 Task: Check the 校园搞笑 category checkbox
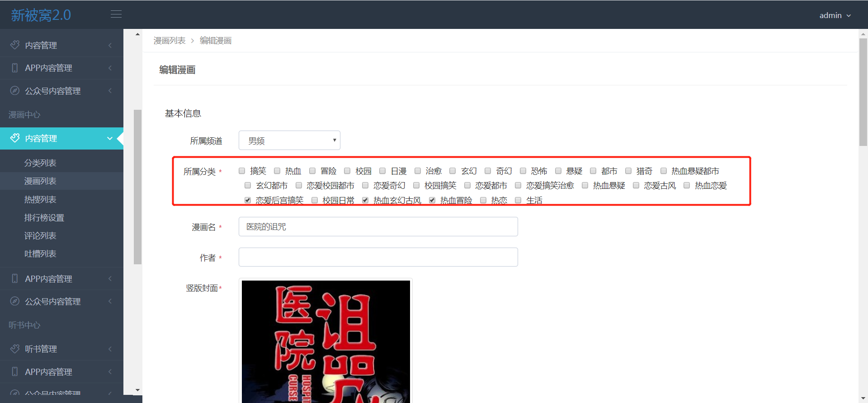(416, 185)
